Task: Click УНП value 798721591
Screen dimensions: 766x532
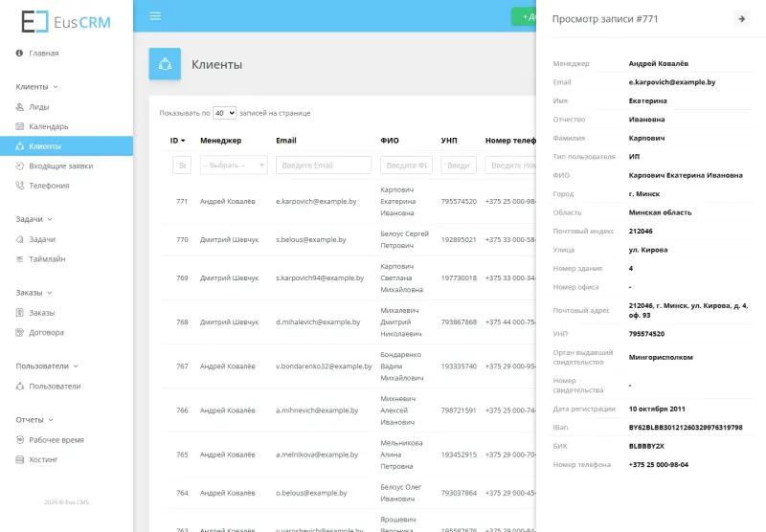Action: pyautogui.click(x=459, y=410)
